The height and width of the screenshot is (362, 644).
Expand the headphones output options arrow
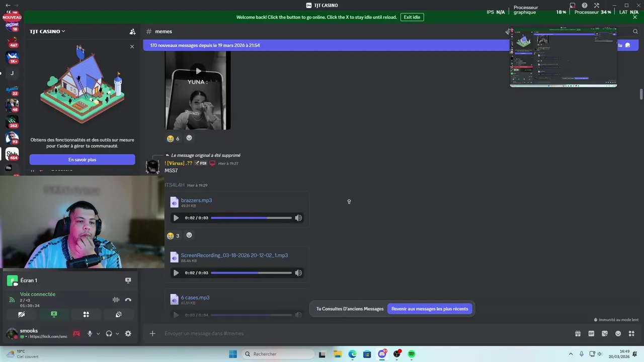[x=117, y=333]
